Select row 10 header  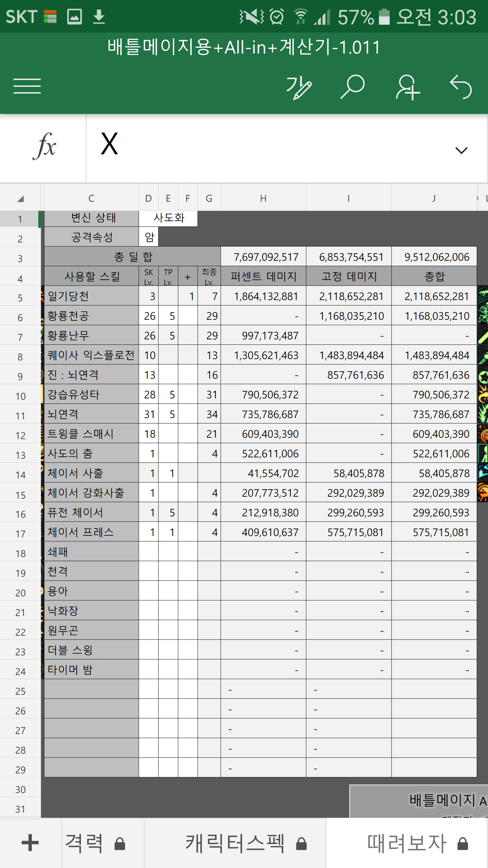click(x=20, y=396)
